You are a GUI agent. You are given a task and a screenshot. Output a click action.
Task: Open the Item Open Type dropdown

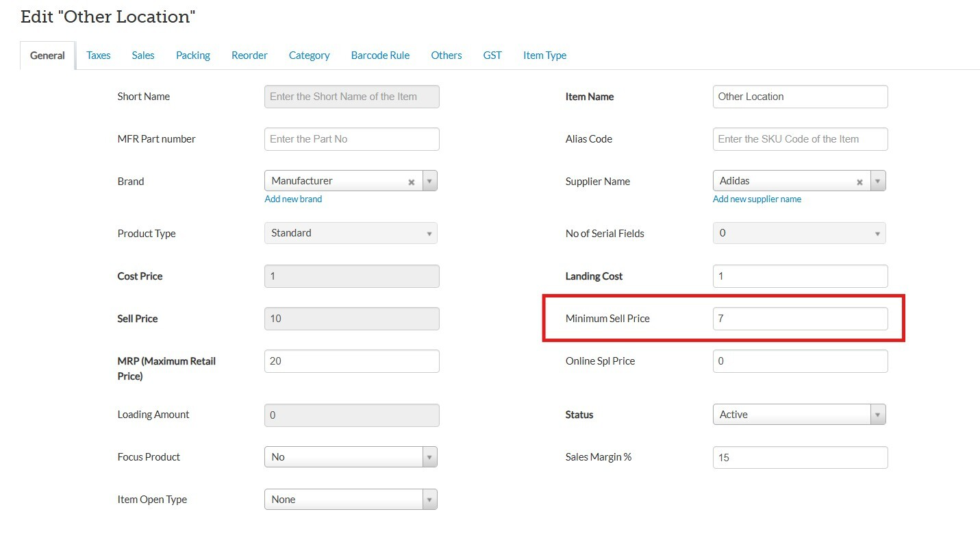tap(351, 500)
